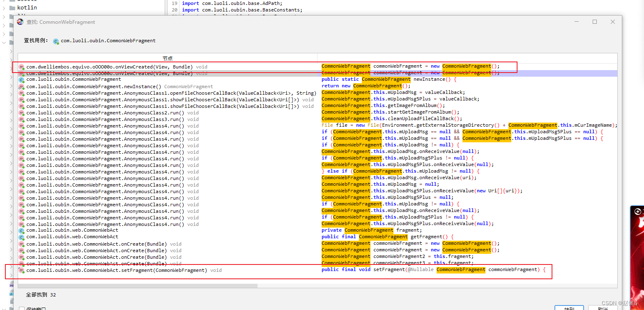Click line number 19 in the editor gutter
This screenshot has height=310, width=644.
pos(175,3)
